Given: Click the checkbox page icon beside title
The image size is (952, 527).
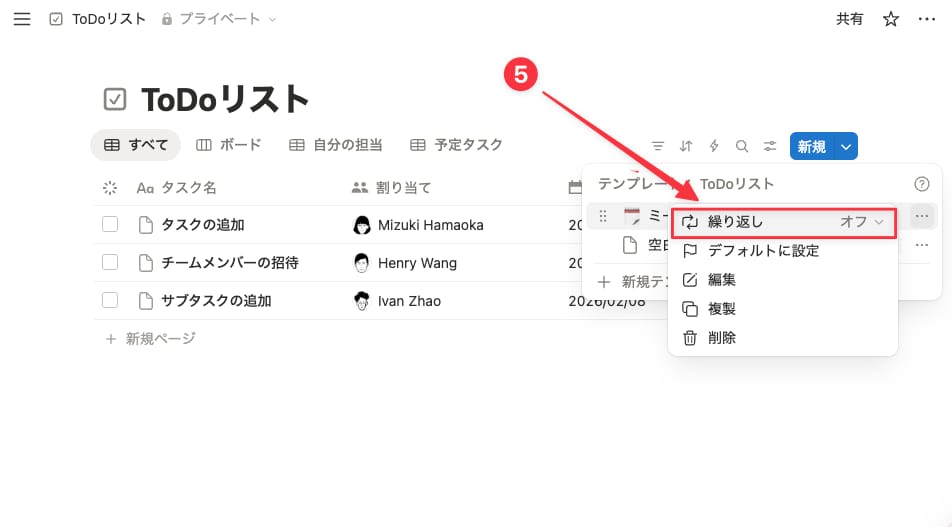Looking at the screenshot, I should 115,99.
